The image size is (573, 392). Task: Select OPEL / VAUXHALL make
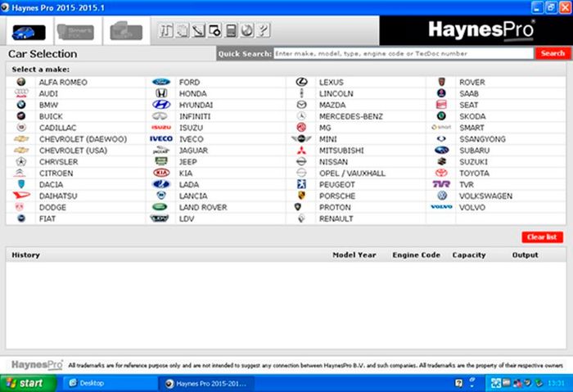pyautogui.click(x=352, y=173)
